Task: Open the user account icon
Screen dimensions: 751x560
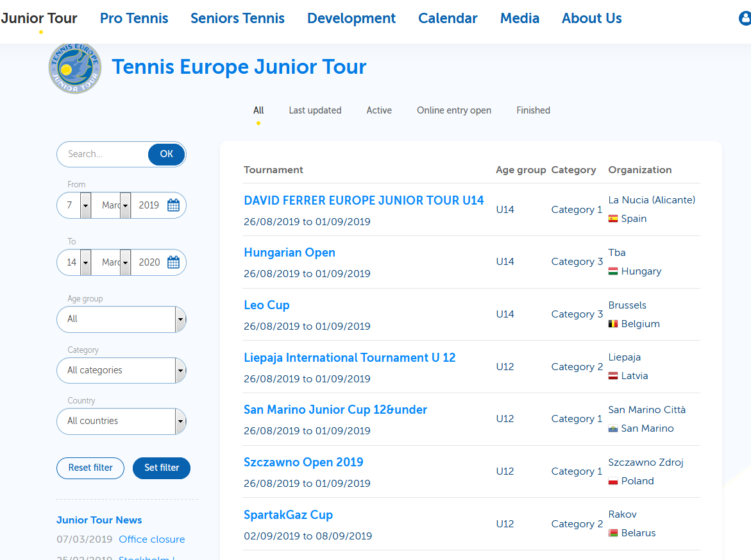Action: (x=745, y=18)
